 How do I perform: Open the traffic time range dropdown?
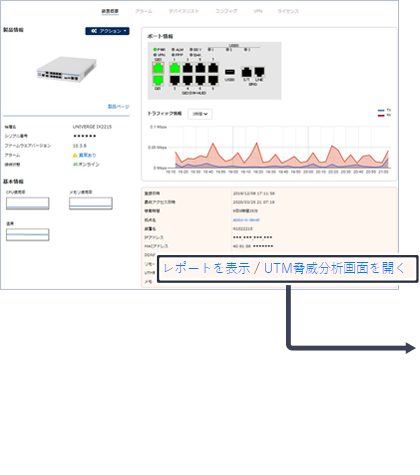[x=200, y=114]
